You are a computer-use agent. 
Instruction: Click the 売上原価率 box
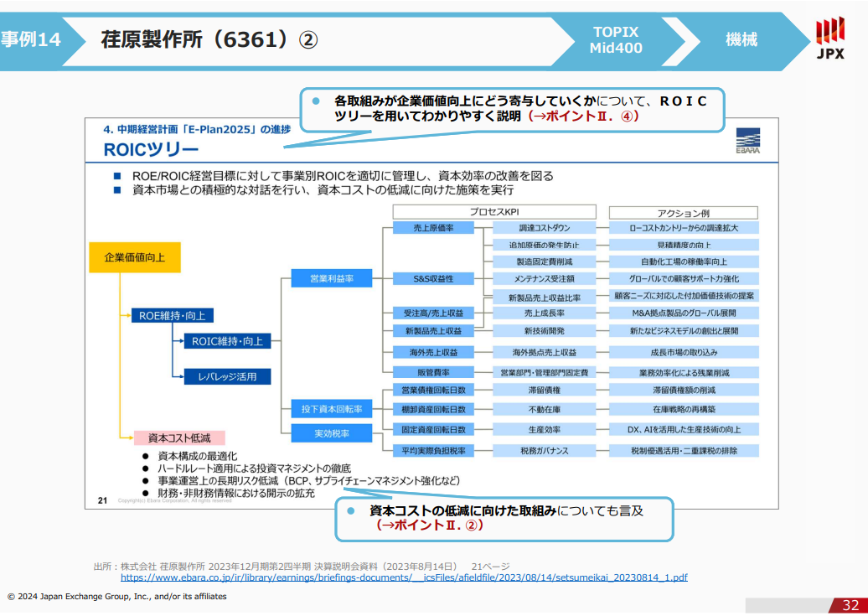tap(433, 228)
